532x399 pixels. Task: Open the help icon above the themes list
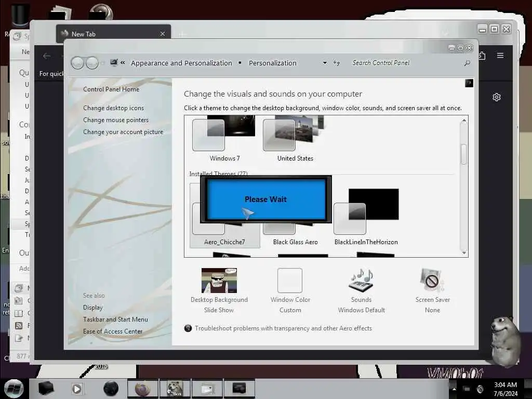pos(469,83)
